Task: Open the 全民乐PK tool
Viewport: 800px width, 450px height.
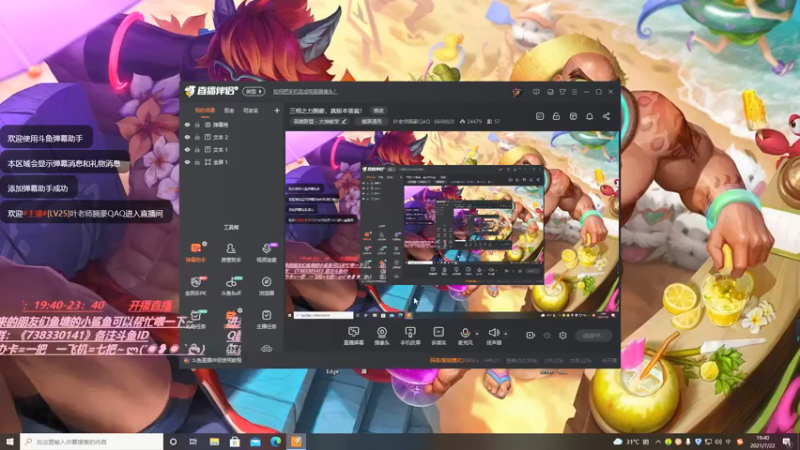Action: tap(196, 286)
